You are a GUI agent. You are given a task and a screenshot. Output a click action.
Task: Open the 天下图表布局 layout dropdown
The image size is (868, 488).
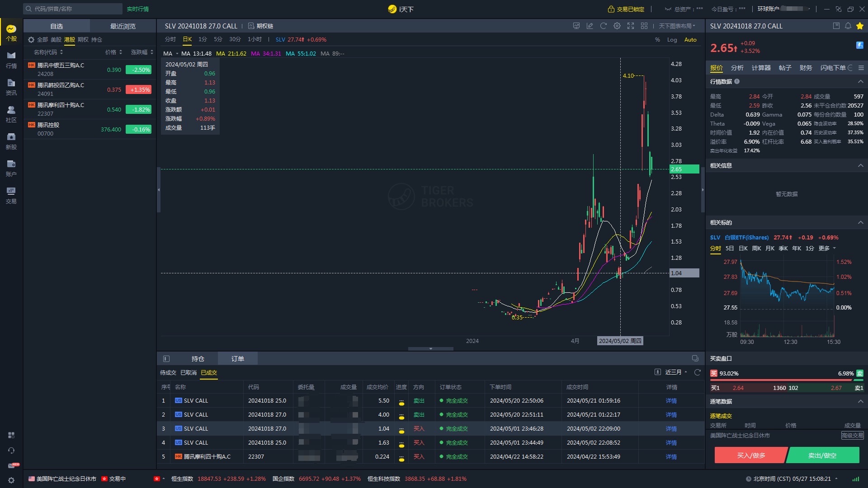coord(677,26)
